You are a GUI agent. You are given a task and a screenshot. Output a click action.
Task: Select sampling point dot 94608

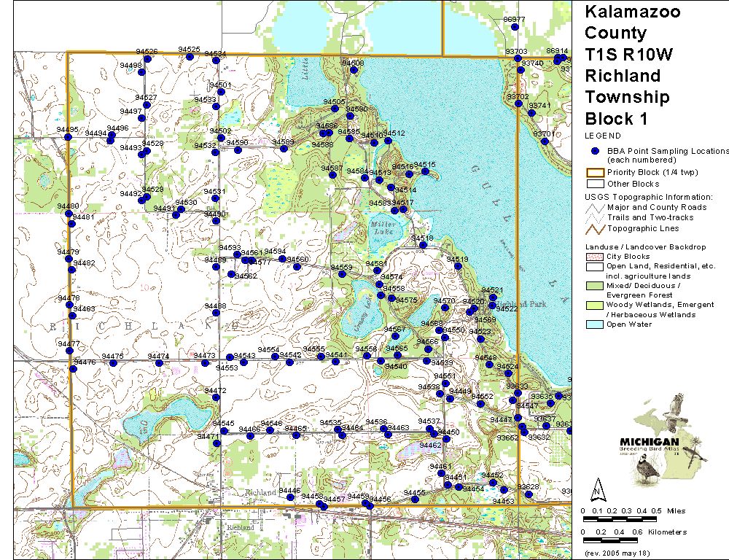[354, 71]
